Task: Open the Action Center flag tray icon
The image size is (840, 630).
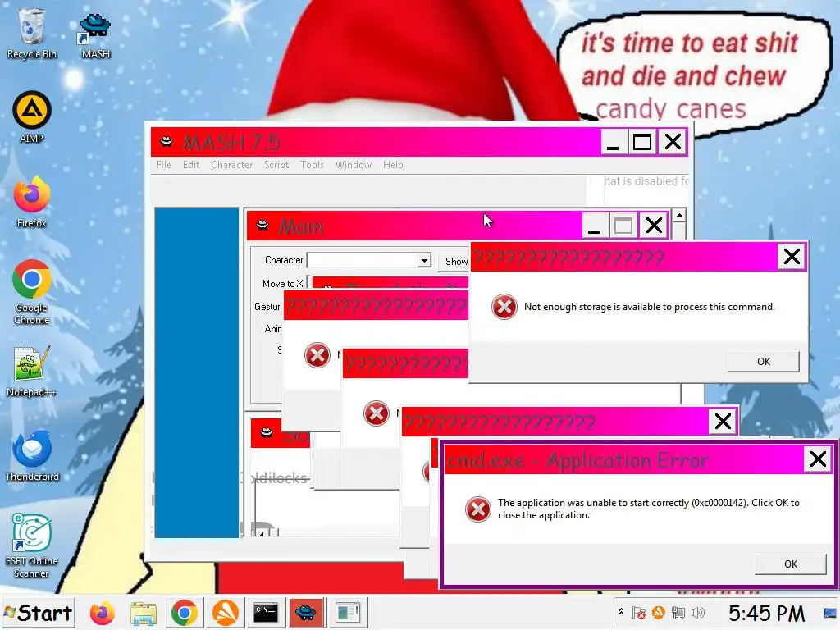Action: point(638,612)
